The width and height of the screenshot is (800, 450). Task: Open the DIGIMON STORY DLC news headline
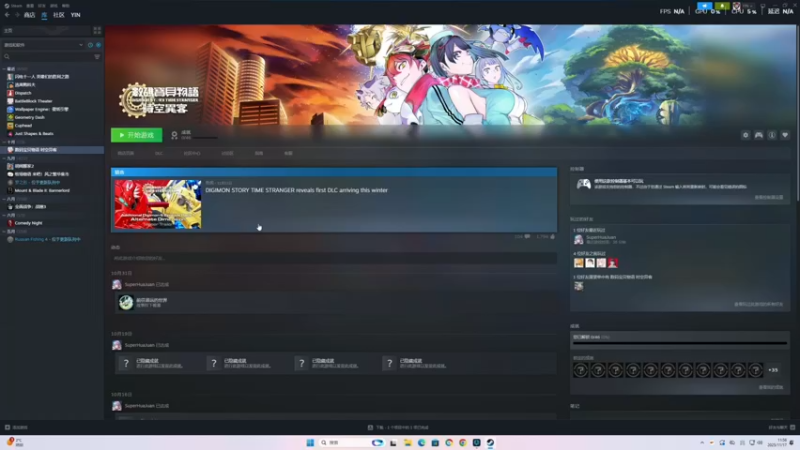coord(296,190)
